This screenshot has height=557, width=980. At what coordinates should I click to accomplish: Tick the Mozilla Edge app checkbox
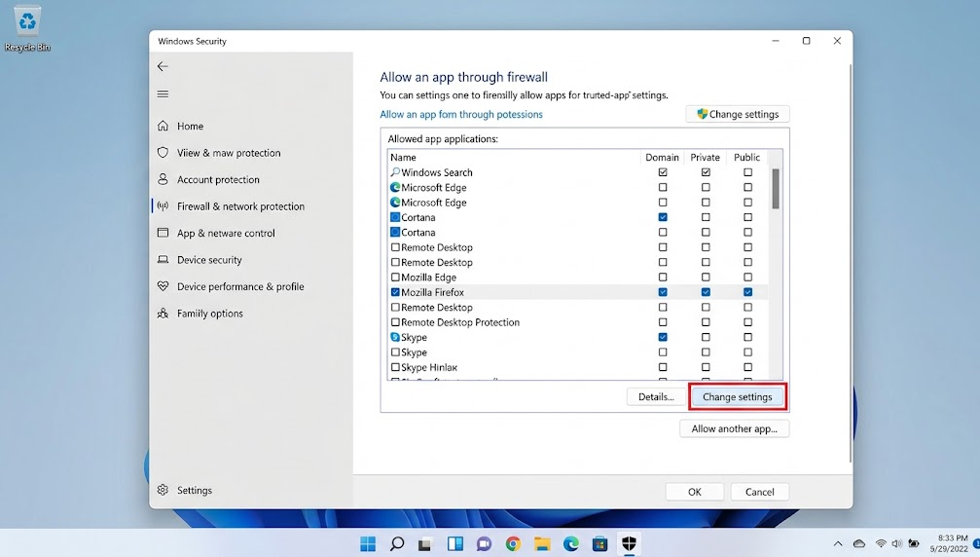pyautogui.click(x=395, y=277)
